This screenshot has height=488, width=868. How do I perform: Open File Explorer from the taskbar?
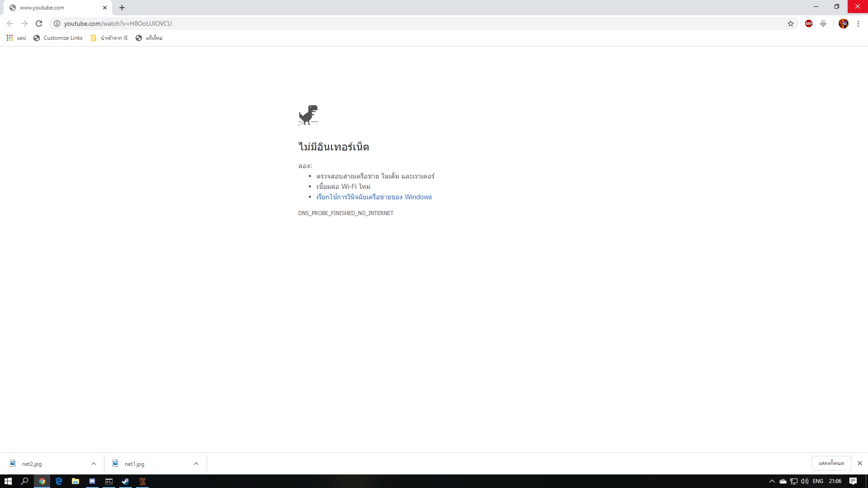coord(75,481)
